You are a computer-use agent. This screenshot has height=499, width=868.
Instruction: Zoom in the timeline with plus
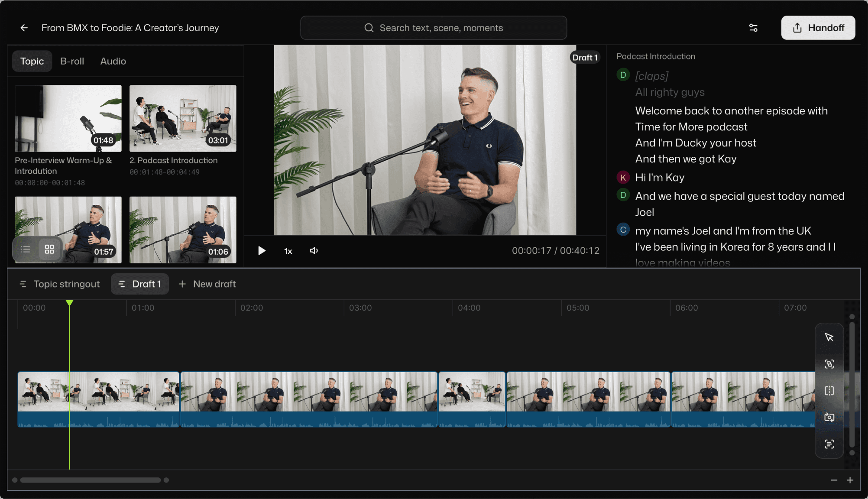coord(850,480)
